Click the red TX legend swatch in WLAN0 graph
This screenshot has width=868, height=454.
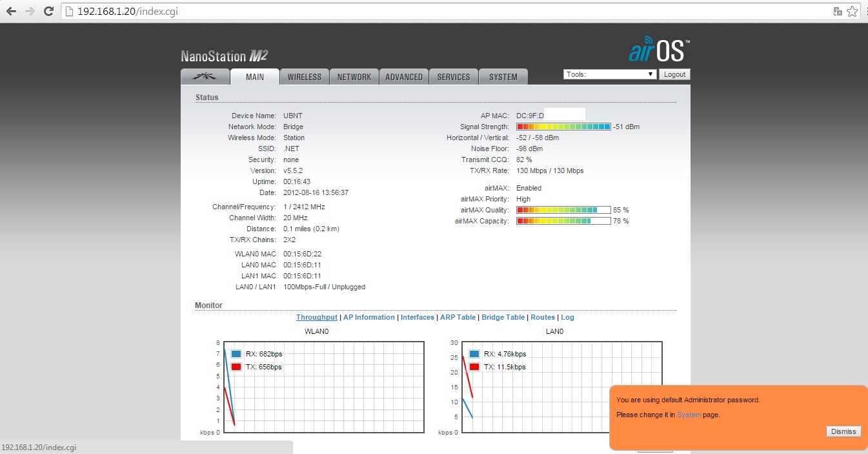pyautogui.click(x=236, y=367)
